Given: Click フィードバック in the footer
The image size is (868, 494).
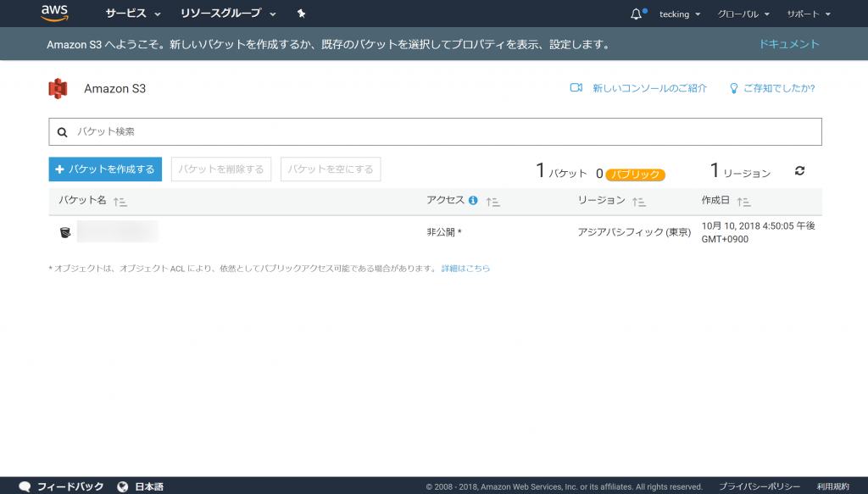Looking at the screenshot, I should pyautogui.click(x=70, y=487).
